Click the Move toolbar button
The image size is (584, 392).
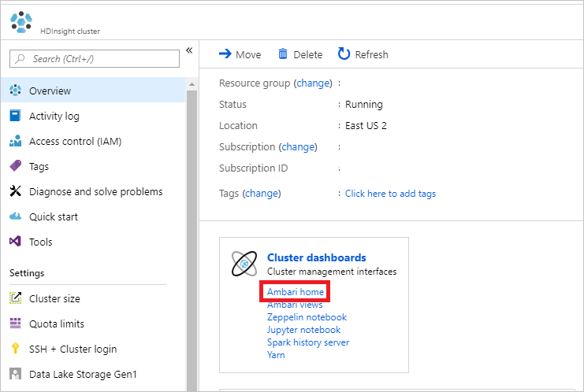(x=240, y=54)
